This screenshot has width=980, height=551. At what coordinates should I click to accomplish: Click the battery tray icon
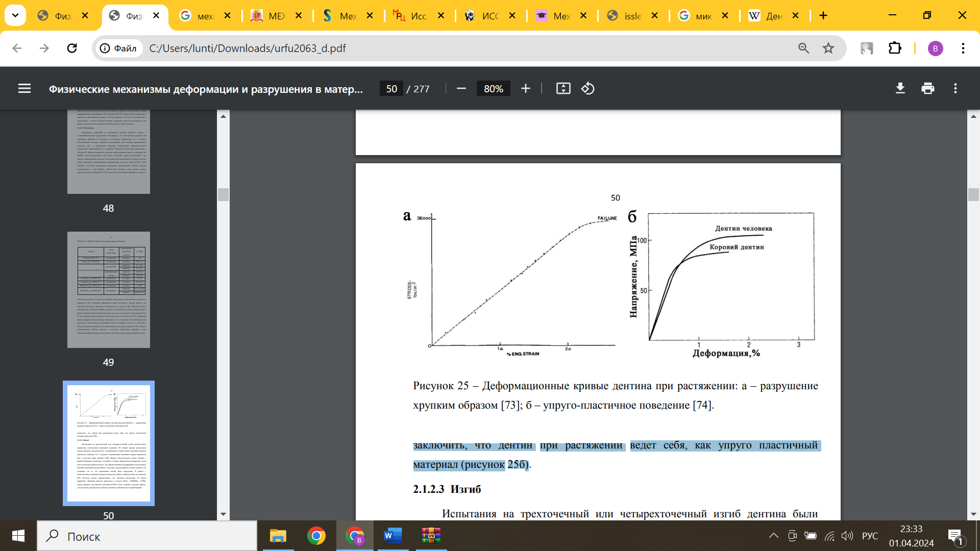tap(811, 536)
